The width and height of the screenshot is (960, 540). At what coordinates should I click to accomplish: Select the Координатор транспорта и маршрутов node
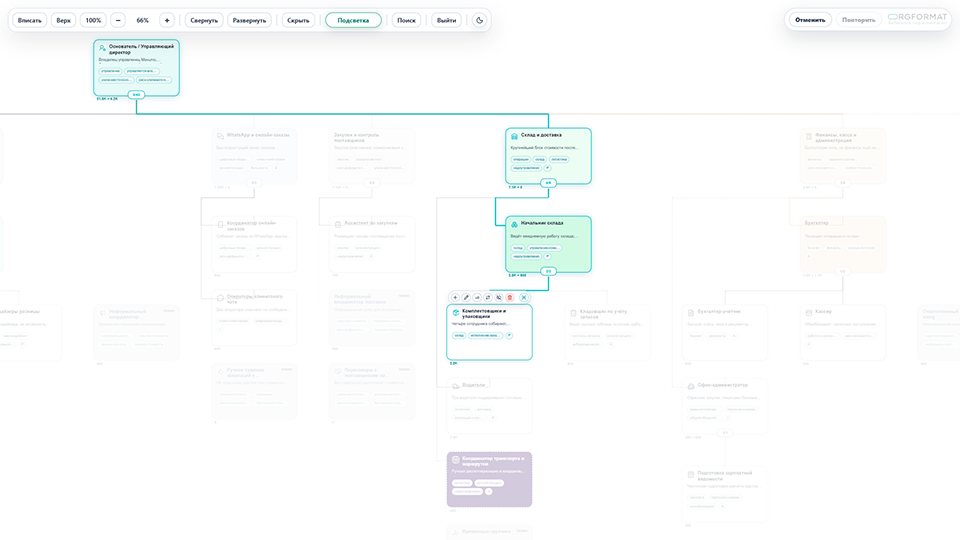click(489, 479)
